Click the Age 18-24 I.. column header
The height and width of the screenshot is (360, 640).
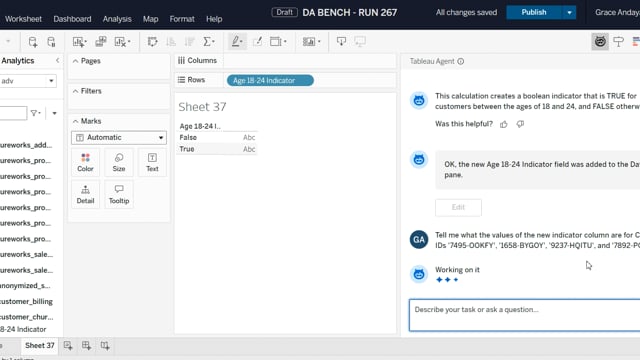click(x=200, y=126)
